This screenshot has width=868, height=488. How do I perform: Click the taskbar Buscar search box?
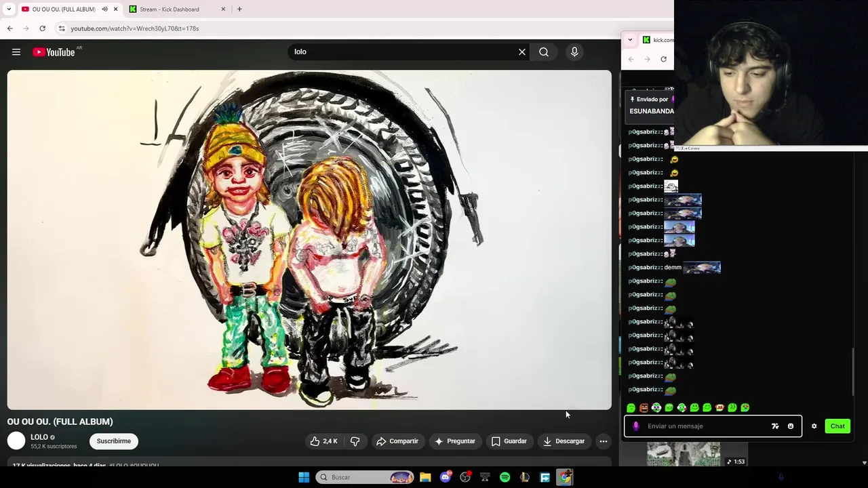(x=366, y=477)
